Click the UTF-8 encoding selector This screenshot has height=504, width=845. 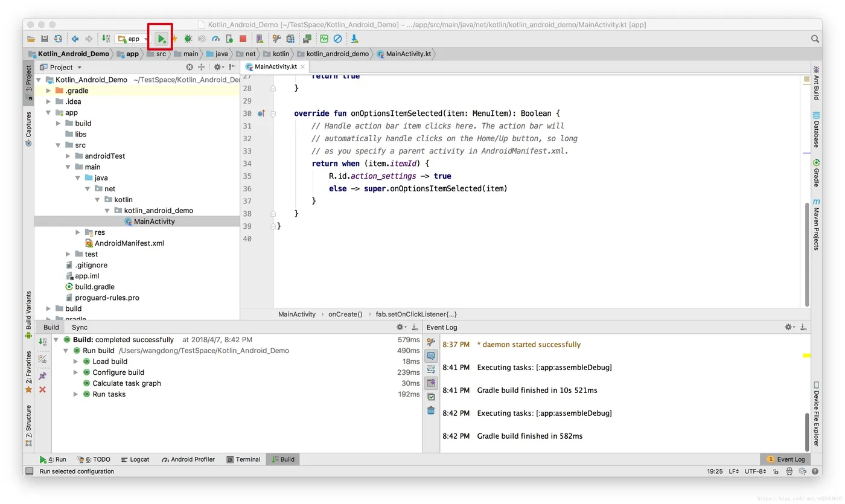click(756, 471)
